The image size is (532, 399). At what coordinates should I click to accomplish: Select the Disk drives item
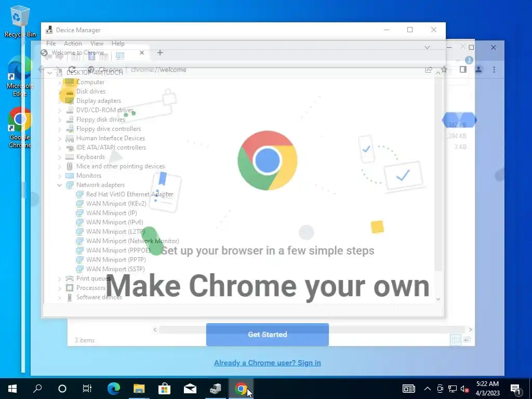[x=90, y=91]
